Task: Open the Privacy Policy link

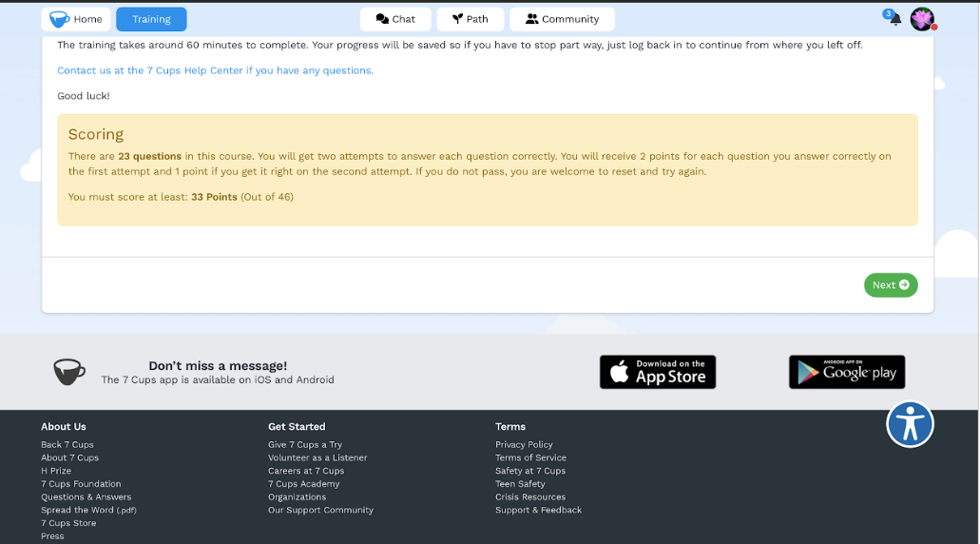Action: pos(524,445)
